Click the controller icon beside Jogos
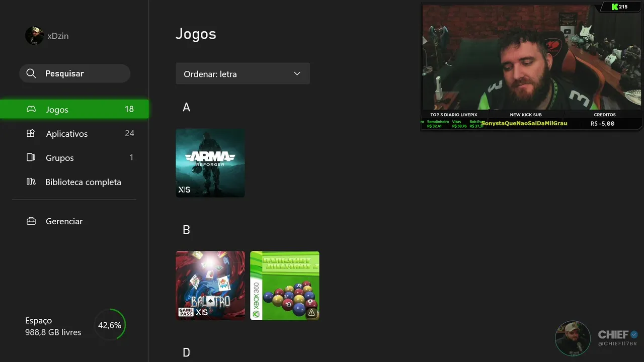Viewport: 644px width, 362px height. click(x=31, y=109)
